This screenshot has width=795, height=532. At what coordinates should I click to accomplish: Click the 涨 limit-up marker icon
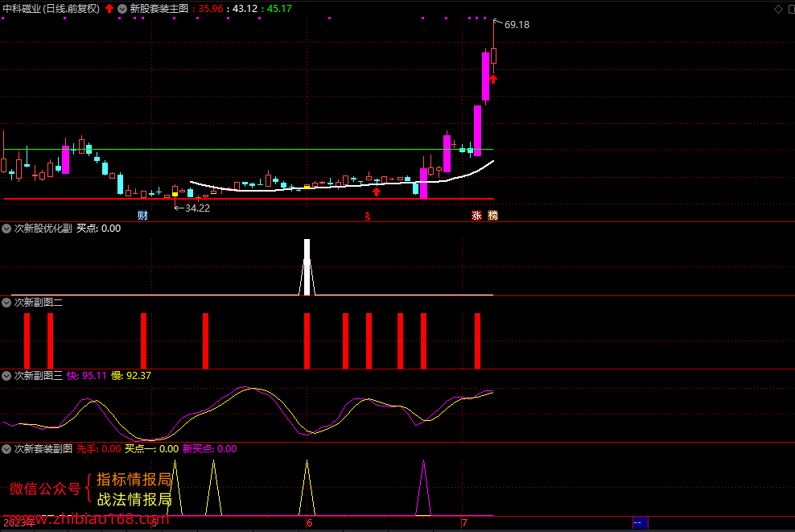[476, 216]
